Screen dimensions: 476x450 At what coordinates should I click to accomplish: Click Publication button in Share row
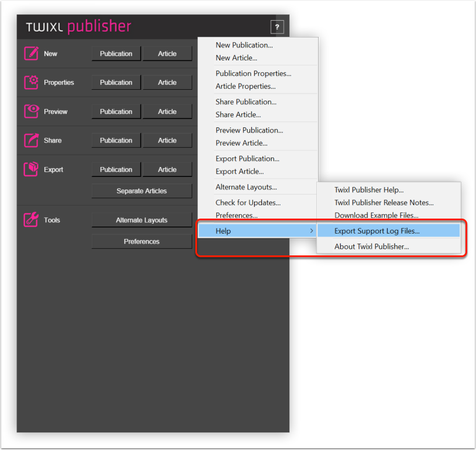pyautogui.click(x=116, y=140)
